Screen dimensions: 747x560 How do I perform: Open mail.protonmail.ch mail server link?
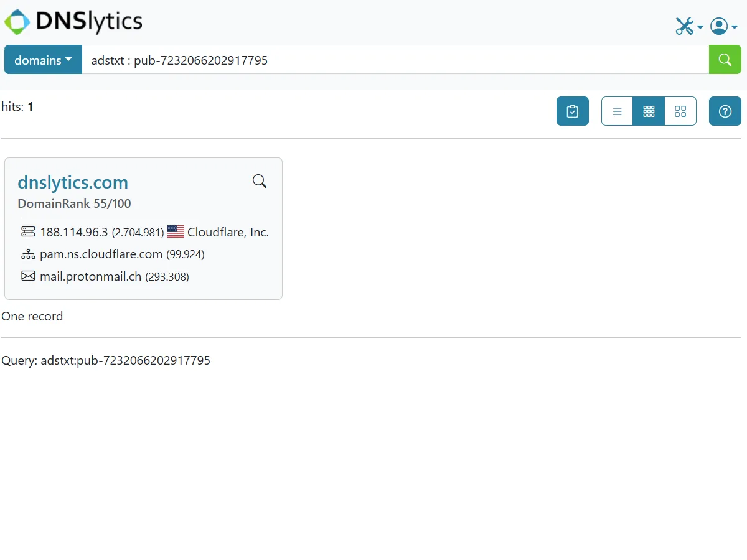click(x=91, y=276)
